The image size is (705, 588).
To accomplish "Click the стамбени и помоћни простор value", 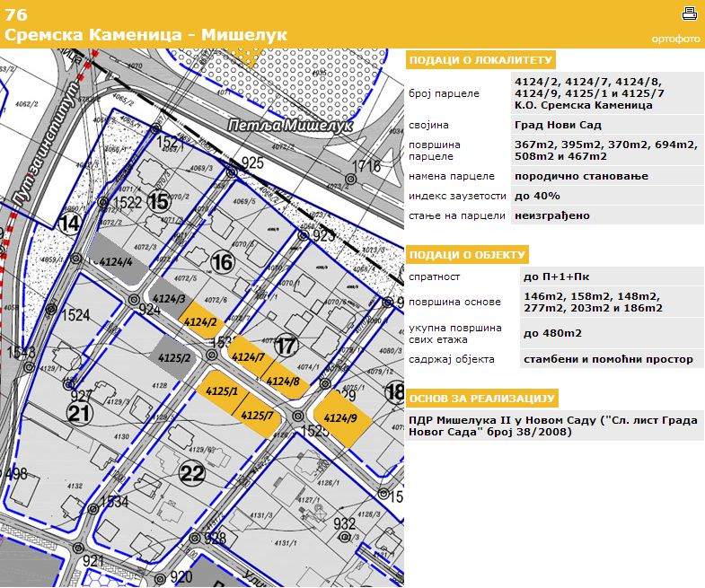I will pyautogui.click(x=608, y=359).
